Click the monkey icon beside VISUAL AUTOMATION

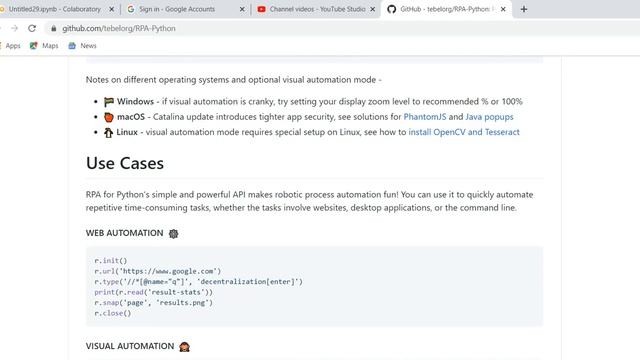tap(184, 347)
